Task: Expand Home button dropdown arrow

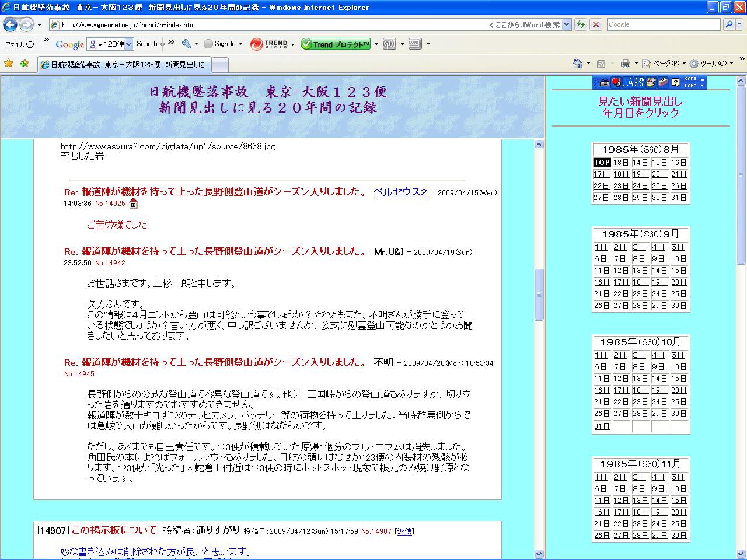Action: coord(588,64)
